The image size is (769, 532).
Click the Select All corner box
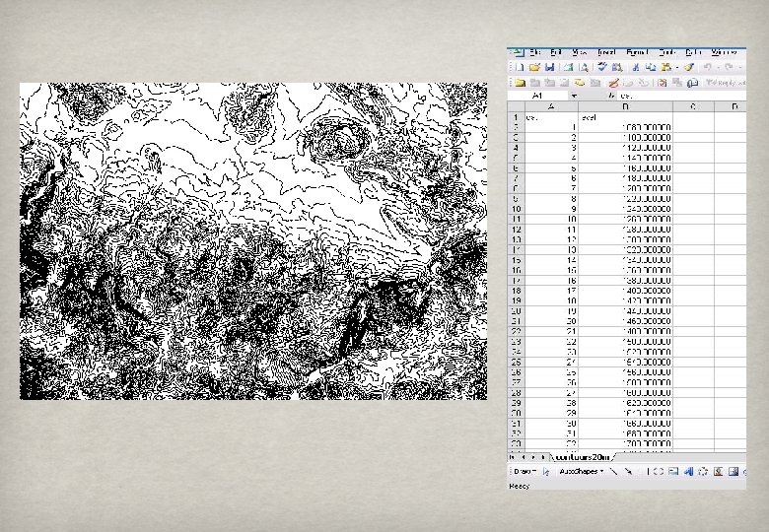point(516,106)
